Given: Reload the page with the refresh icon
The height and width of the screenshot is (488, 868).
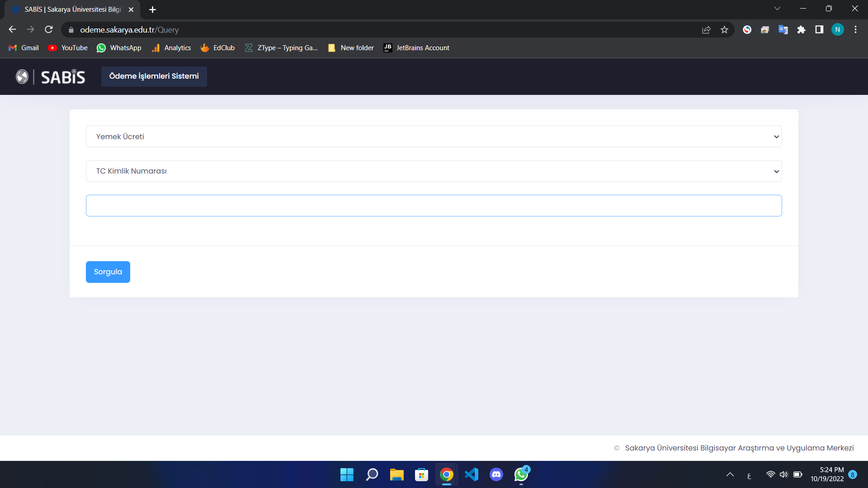Looking at the screenshot, I should pyautogui.click(x=49, y=30).
